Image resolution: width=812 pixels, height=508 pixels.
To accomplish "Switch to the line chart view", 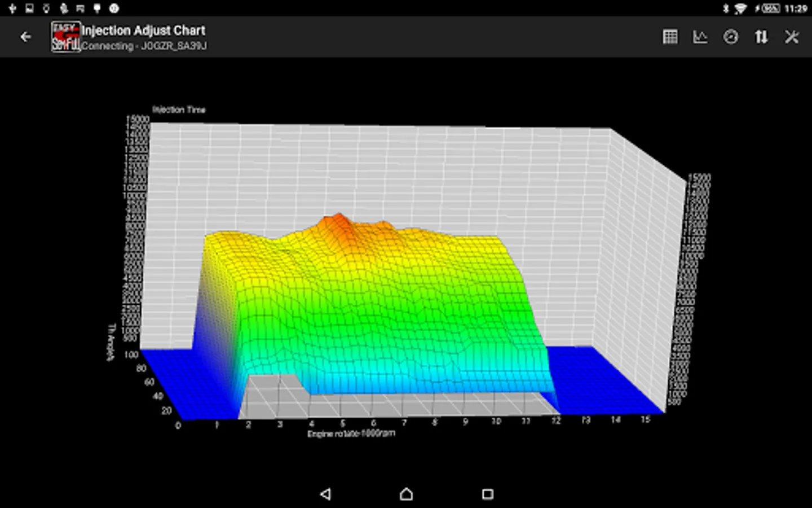I will click(x=700, y=37).
